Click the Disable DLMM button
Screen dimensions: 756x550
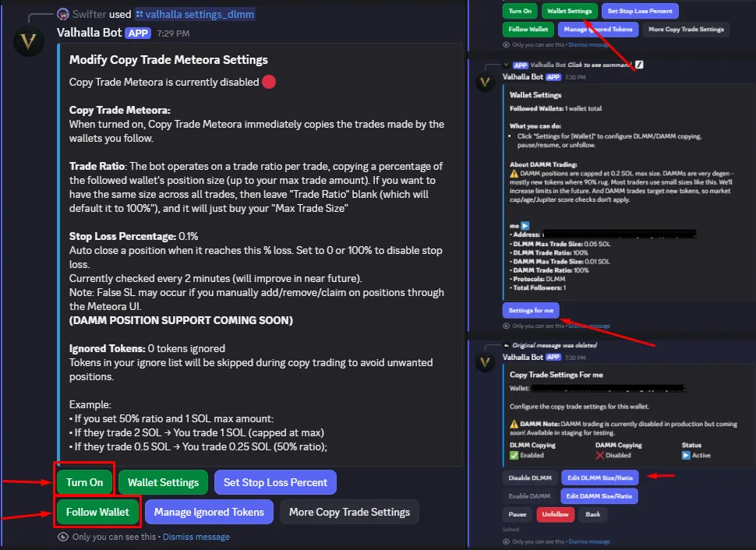[x=530, y=478]
